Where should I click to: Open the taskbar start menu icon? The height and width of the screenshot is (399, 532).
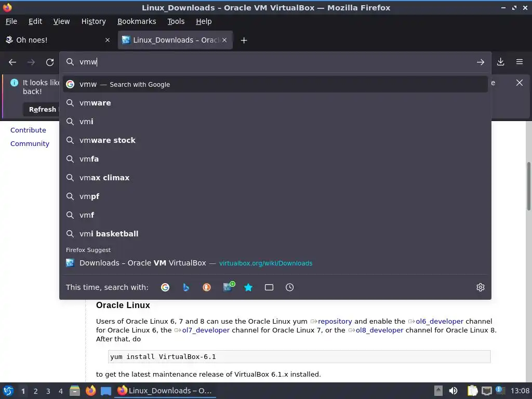(8, 391)
